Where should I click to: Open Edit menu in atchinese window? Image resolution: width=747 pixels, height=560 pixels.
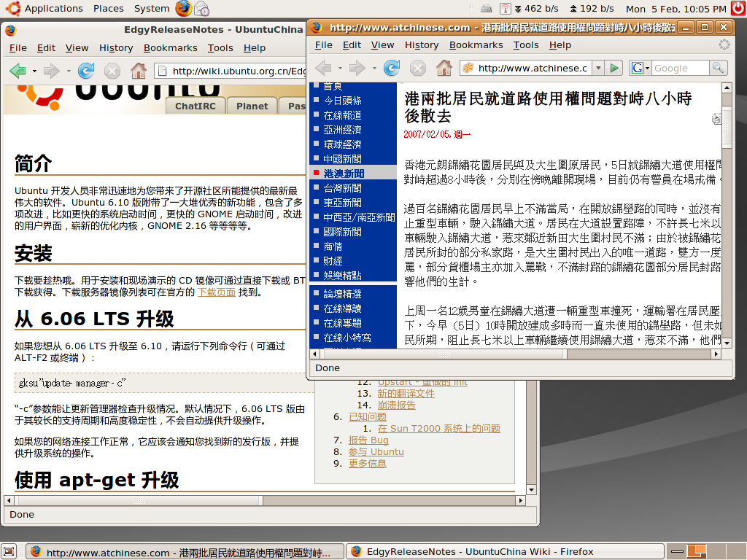click(x=352, y=45)
